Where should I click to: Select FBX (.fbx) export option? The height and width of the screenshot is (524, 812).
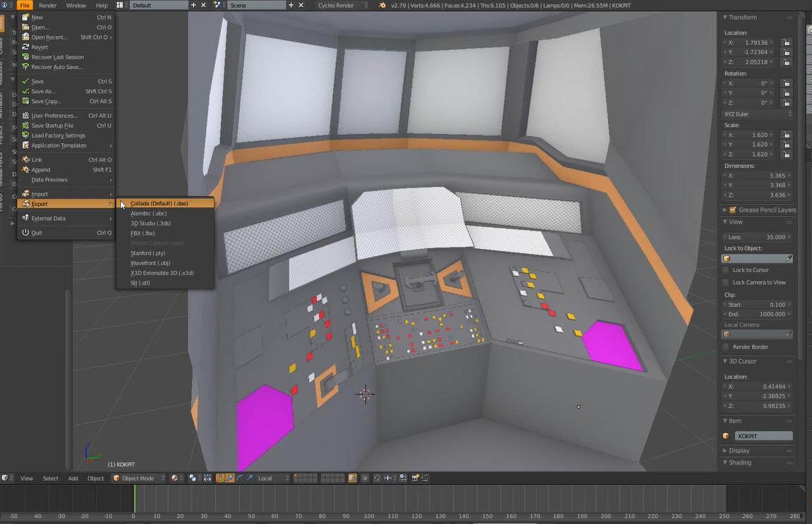pos(143,233)
